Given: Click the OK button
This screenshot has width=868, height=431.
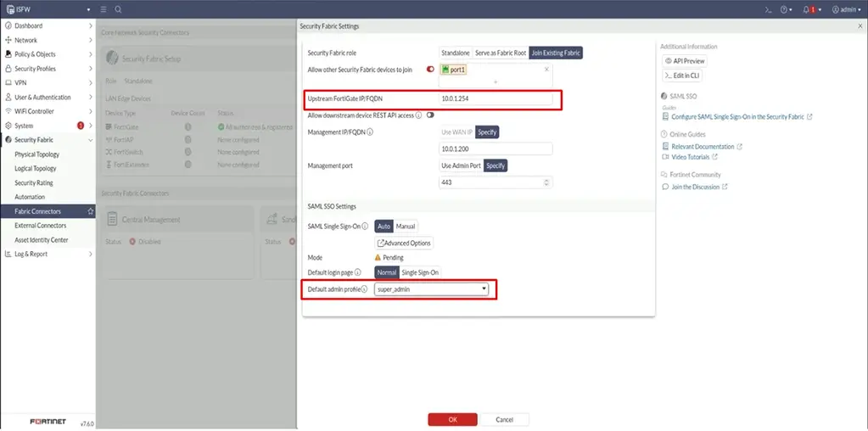Looking at the screenshot, I should tap(452, 419).
